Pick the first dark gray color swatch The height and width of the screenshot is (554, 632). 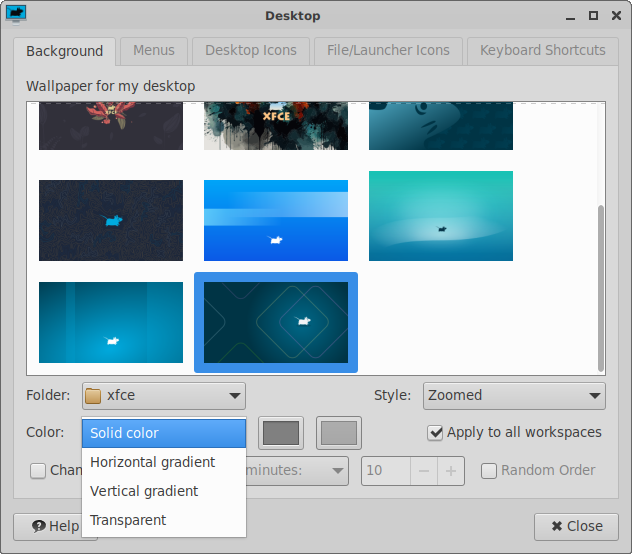pyautogui.click(x=281, y=433)
